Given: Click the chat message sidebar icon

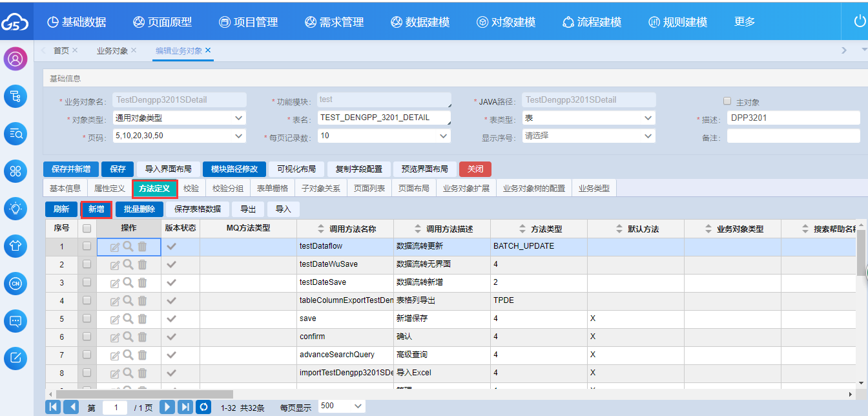Looking at the screenshot, I should pos(15,320).
